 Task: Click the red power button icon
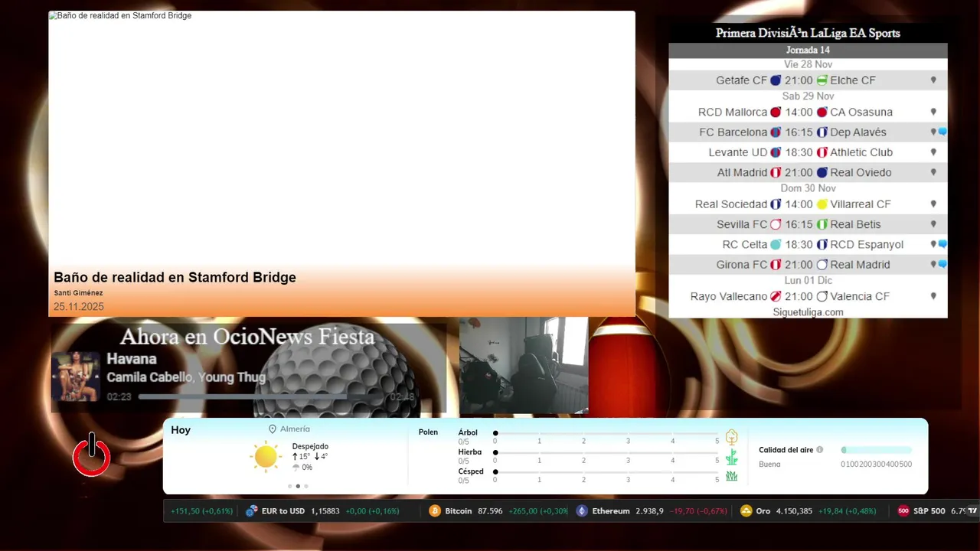[92, 455]
